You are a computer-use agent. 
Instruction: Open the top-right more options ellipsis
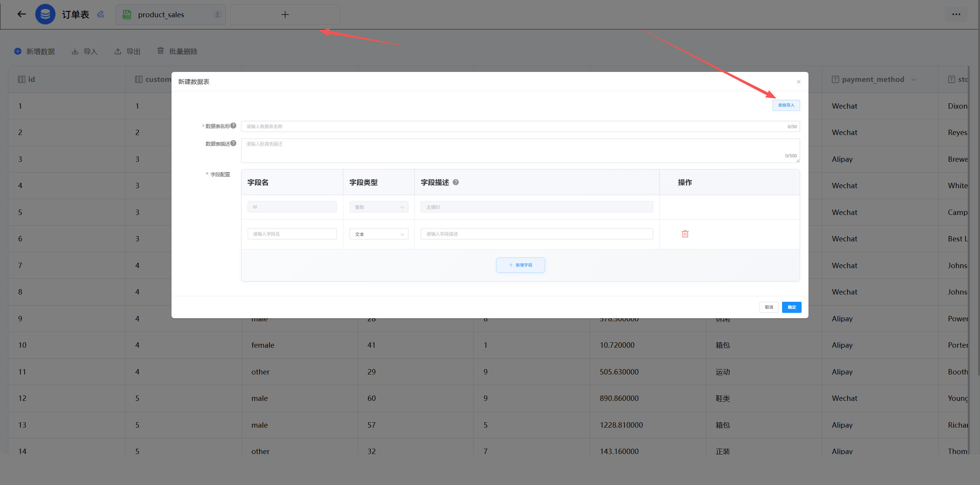[x=956, y=14]
